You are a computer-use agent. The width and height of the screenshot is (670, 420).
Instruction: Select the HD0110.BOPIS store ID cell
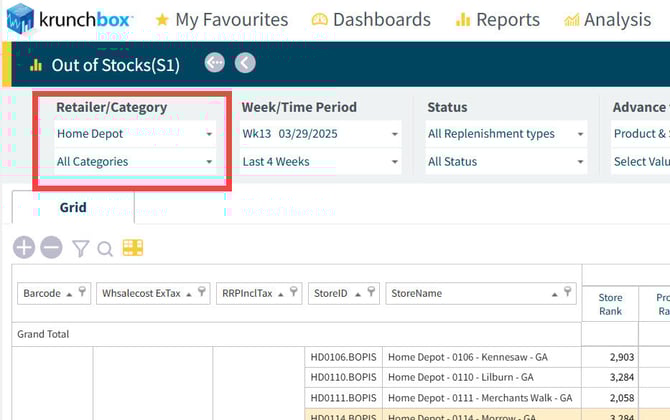coord(344,377)
